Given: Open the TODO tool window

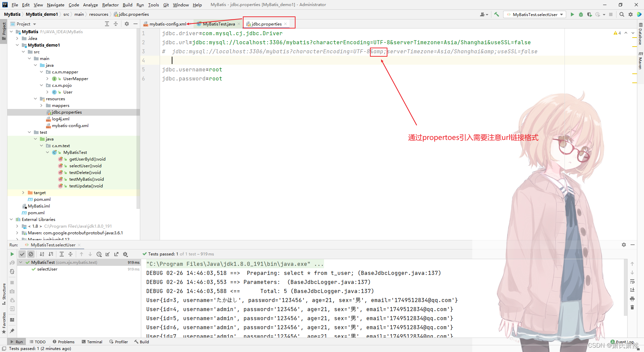Looking at the screenshot, I should pos(38,342).
